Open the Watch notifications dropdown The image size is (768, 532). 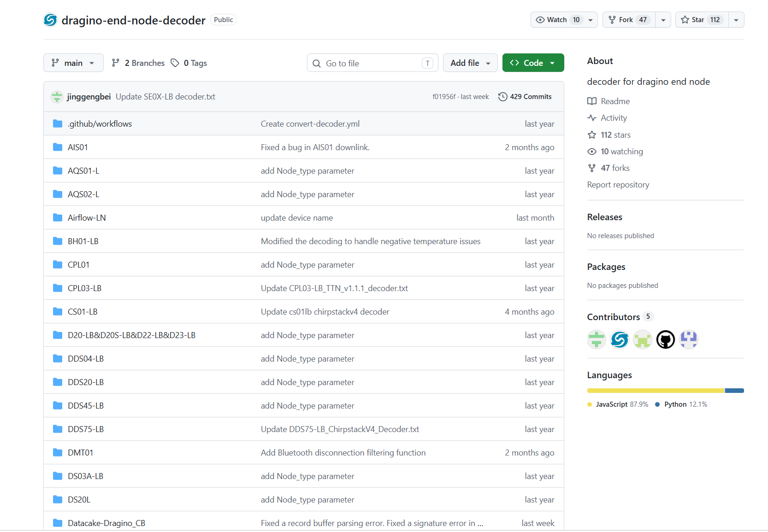click(x=564, y=20)
